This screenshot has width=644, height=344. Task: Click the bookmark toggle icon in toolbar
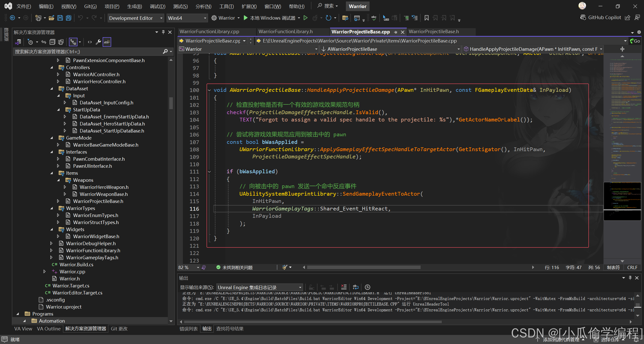coord(426,18)
